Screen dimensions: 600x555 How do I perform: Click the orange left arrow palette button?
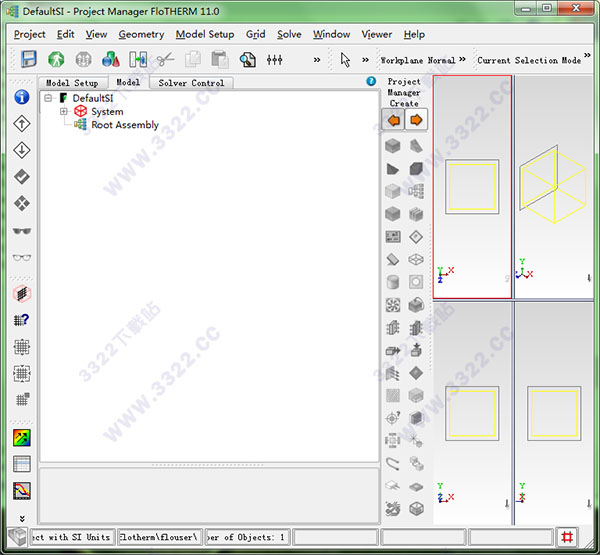[393, 120]
